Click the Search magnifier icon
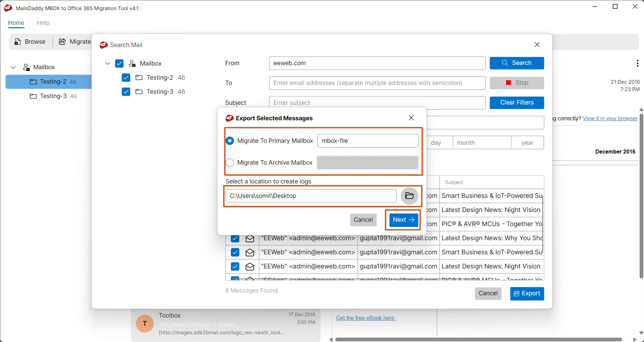 [505, 63]
